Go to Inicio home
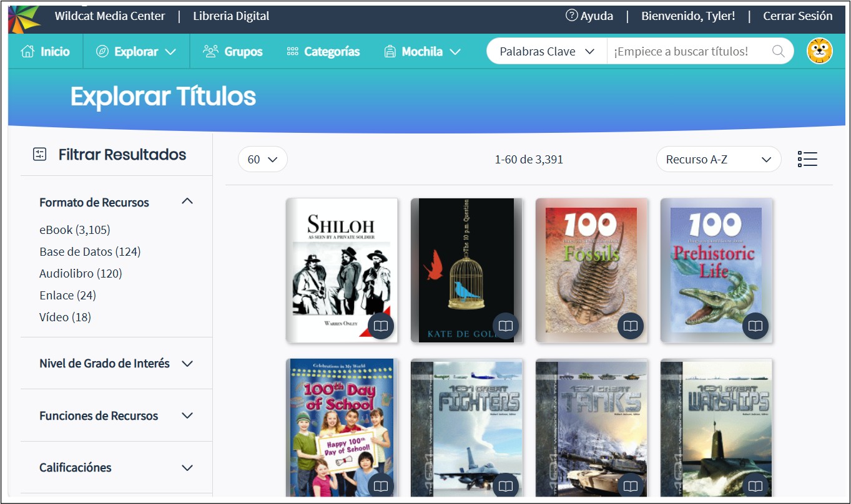The width and height of the screenshot is (851, 504). (46, 51)
